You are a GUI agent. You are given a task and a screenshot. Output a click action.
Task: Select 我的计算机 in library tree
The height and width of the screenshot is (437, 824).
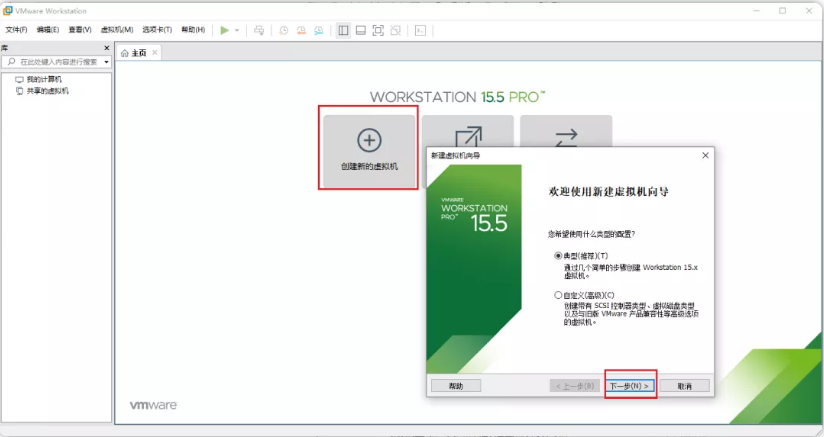pyautogui.click(x=43, y=79)
